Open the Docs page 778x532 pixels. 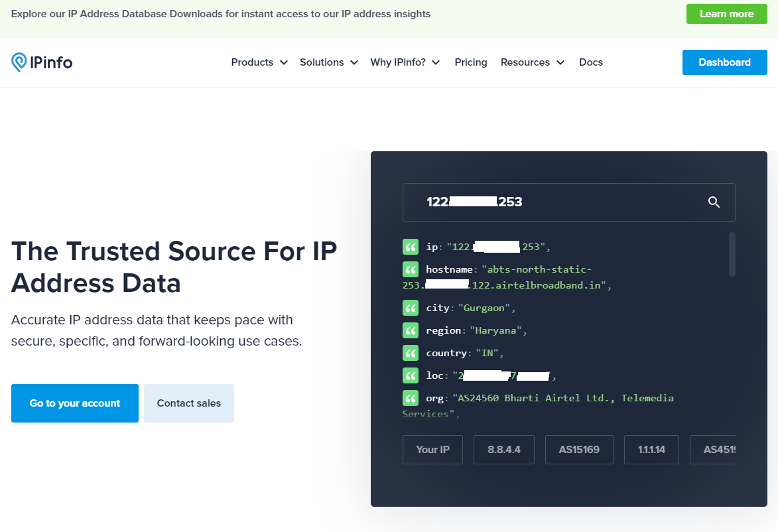(x=591, y=62)
